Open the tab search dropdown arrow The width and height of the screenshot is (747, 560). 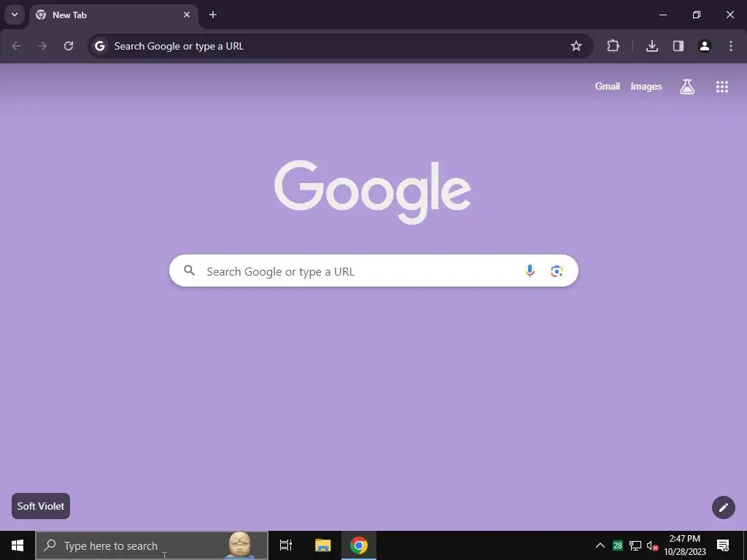15,15
